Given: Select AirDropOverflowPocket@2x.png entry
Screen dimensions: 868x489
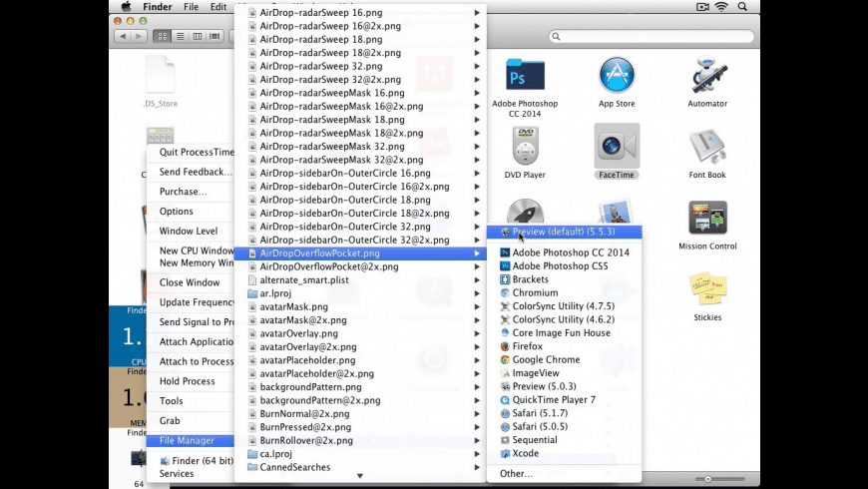Looking at the screenshot, I should [x=360, y=266].
